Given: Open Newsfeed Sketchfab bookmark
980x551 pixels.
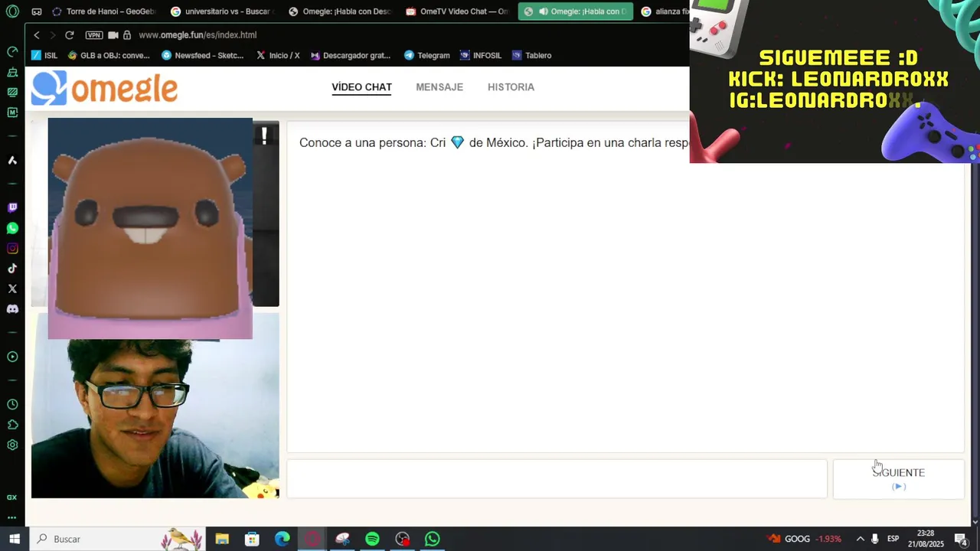Looking at the screenshot, I should [202, 55].
